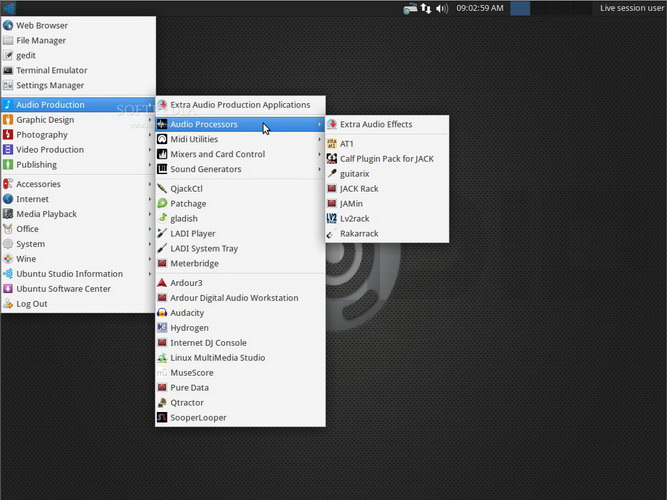This screenshot has height=500, width=667.
Task: Click the Rakarrack guitar icon
Action: point(332,233)
